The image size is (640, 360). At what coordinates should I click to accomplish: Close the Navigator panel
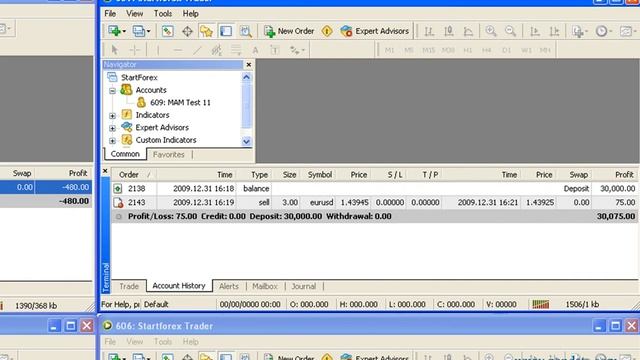[249, 64]
